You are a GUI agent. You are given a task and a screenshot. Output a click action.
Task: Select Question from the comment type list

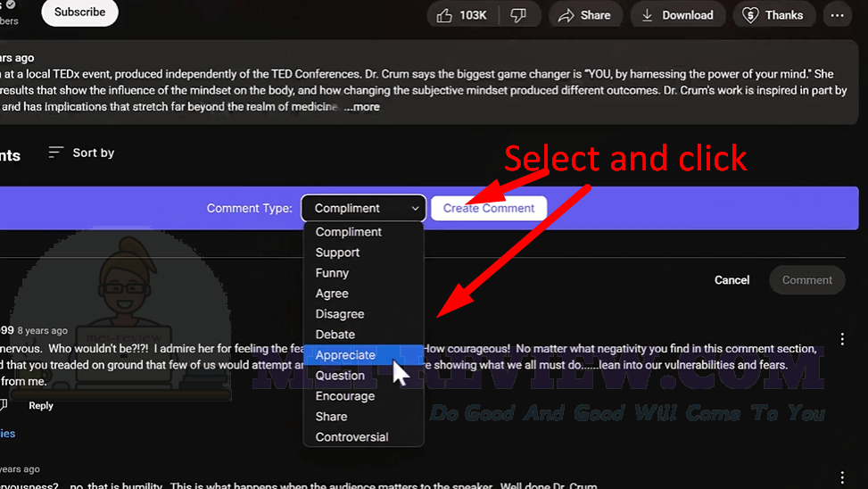click(x=364, y=376)
